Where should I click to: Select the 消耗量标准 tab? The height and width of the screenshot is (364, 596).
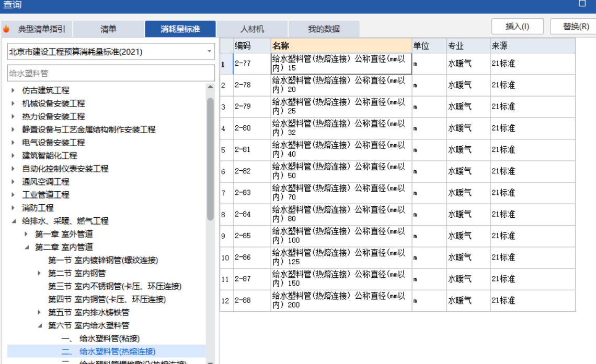[180, 29]
